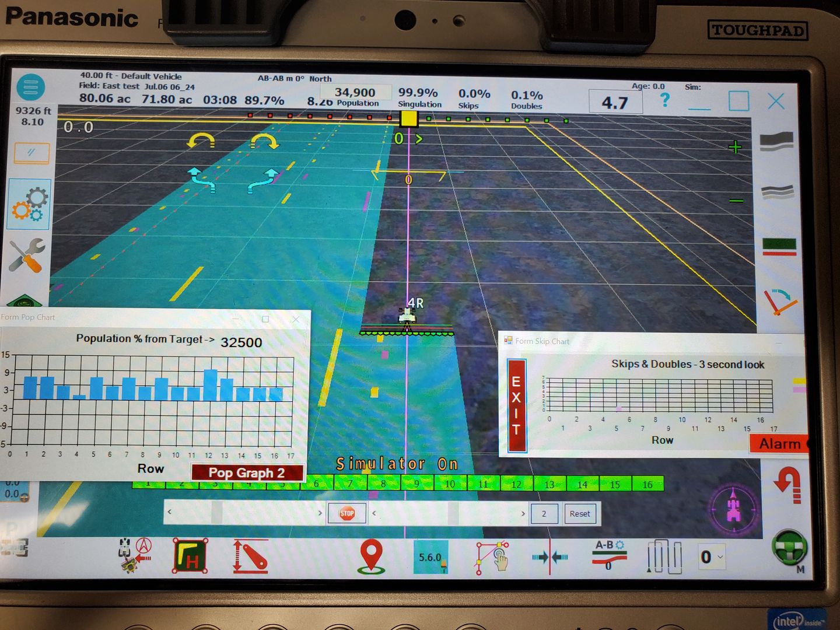Click the Pop Graph 2 button

coord(247,473)
